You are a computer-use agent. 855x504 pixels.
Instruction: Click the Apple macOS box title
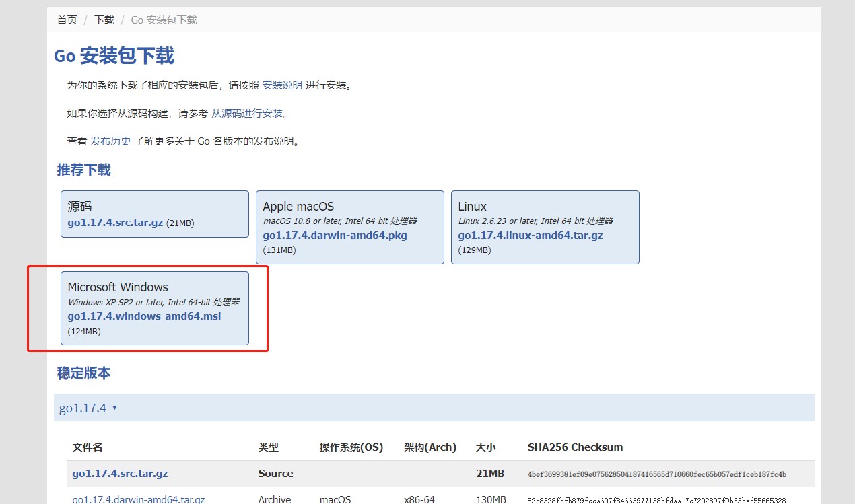[298, 207]
